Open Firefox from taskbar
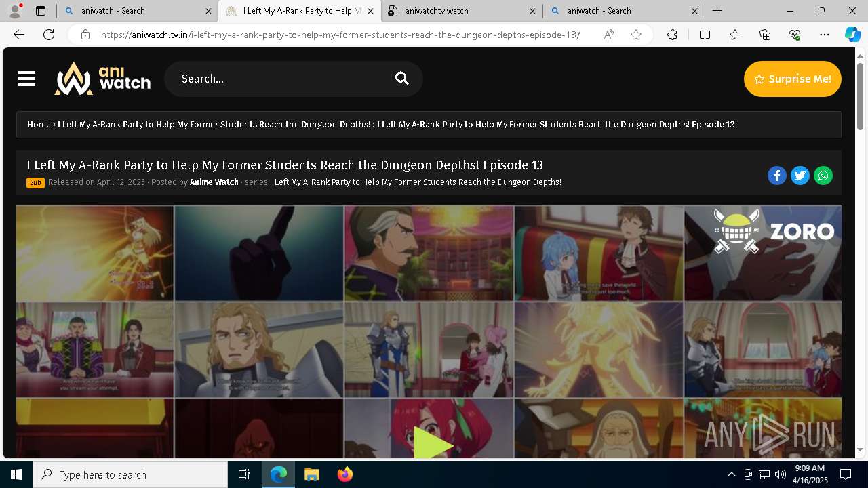Screen dimensions: 868x488 pyautogui.click(x=344, y=474)
